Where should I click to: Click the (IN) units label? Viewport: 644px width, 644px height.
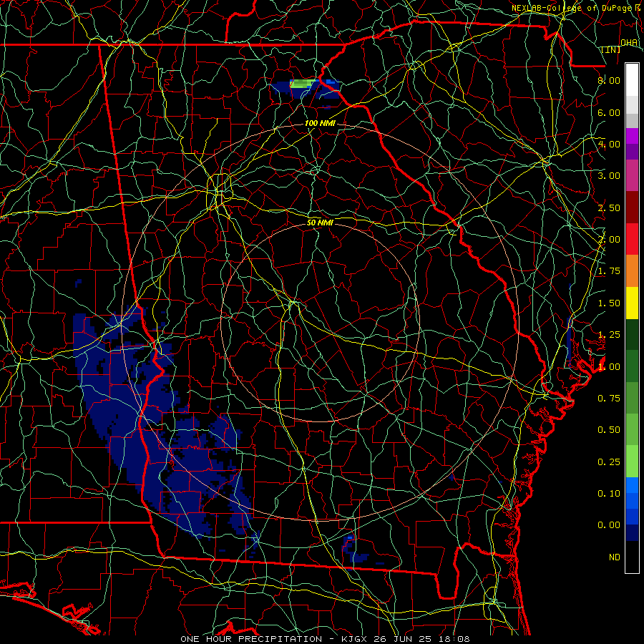[x=611, y=49]
